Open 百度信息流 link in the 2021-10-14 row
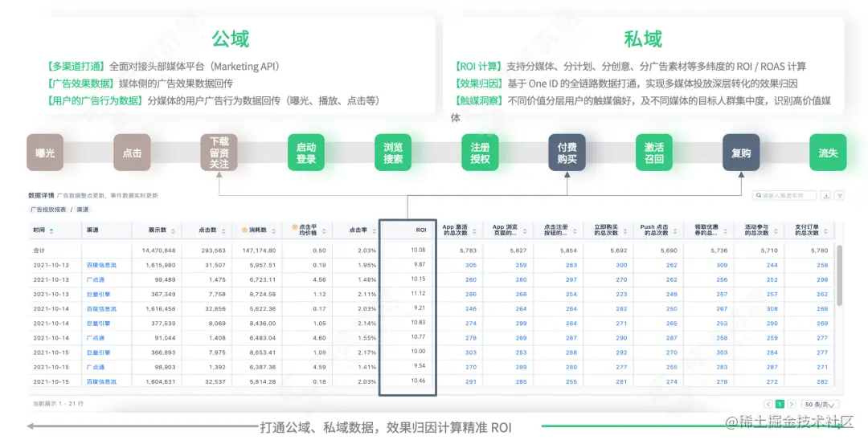 [x=101, y=309]
